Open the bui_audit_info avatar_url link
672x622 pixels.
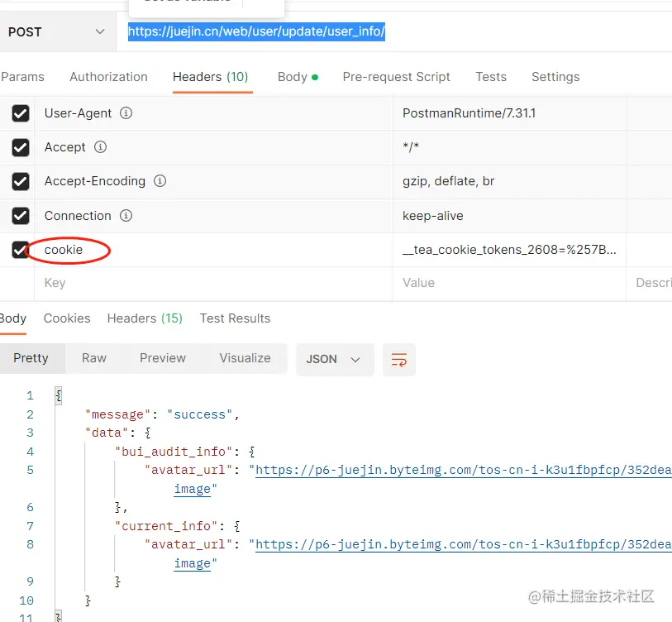(463, 471)
